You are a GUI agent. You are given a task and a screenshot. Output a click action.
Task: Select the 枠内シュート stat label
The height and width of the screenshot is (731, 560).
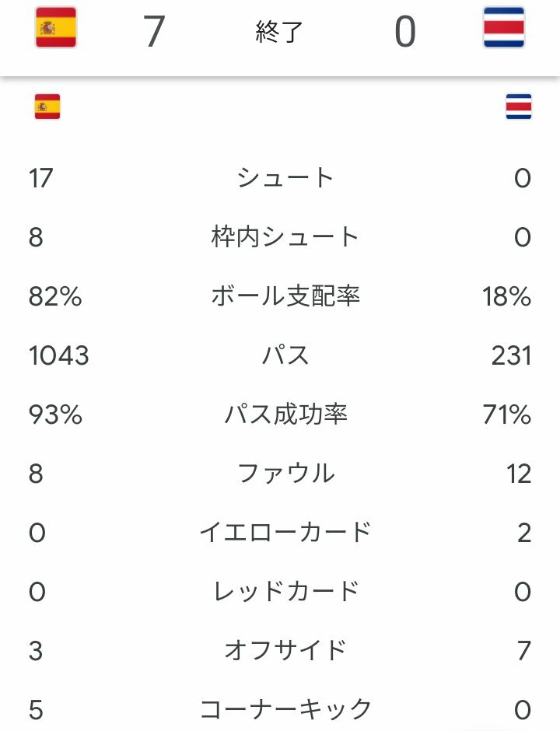click(x=285, y=237)
